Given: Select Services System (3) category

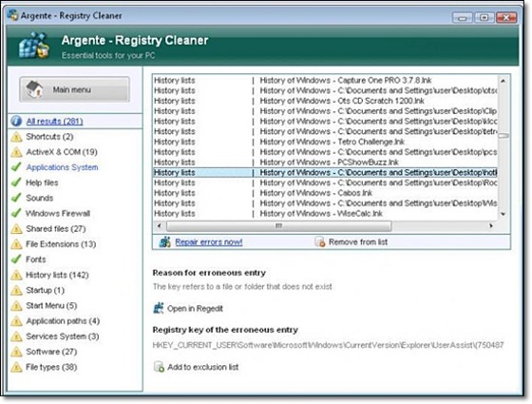Looking at the screenshot, I should (x=63, y=337).
